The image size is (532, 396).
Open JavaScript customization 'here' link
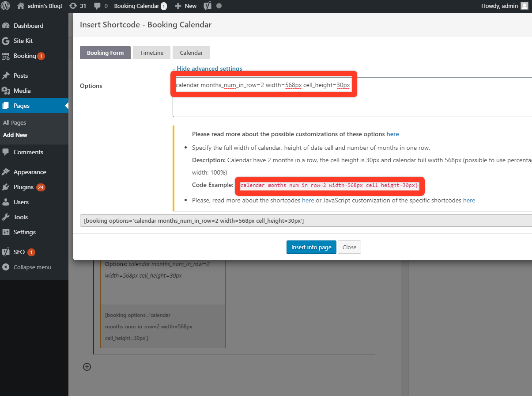pos(469,200)
